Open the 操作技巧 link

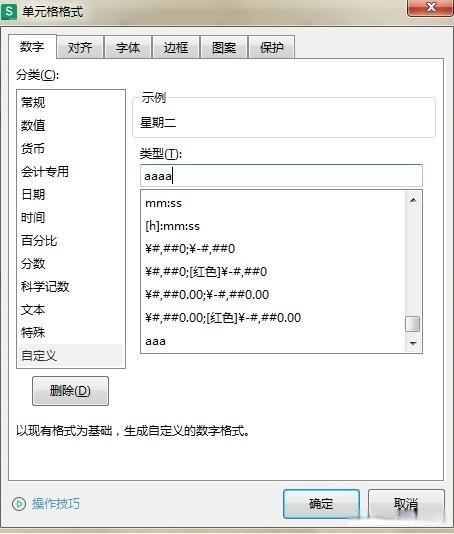[x=56, y=504]
